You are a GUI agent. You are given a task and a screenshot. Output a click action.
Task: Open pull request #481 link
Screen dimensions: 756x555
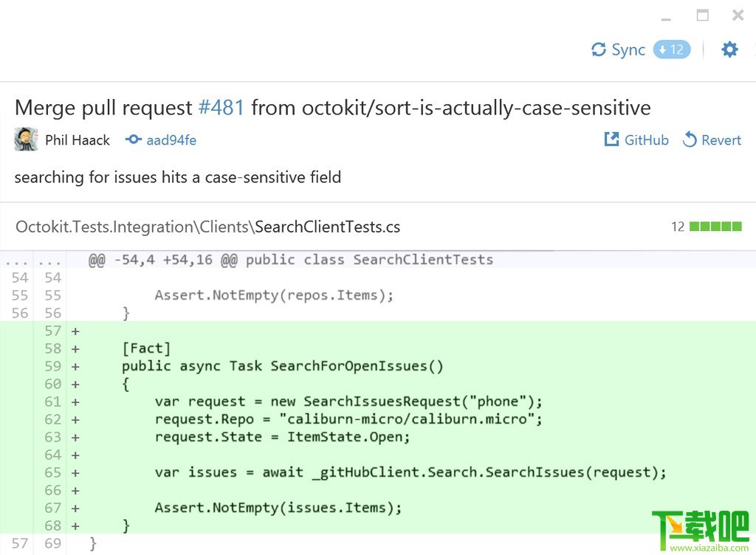pos(221,108)
